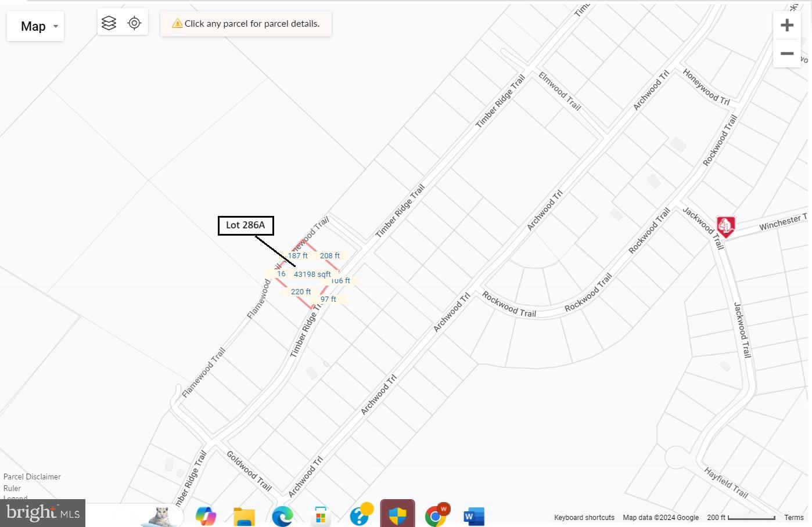Viewport: 812px width, 527px height.
Task: Click the 97 ft dimension label
Action: (x=328, y=299)
